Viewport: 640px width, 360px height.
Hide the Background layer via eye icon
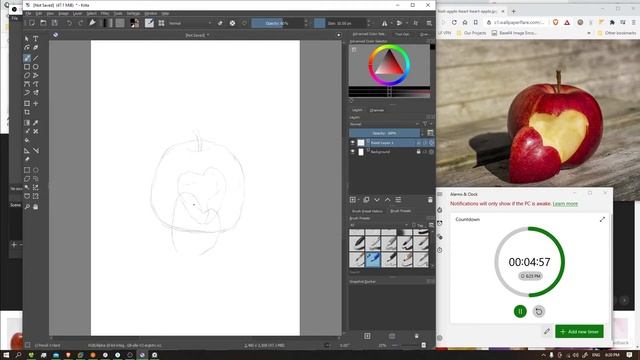[353, 152]
